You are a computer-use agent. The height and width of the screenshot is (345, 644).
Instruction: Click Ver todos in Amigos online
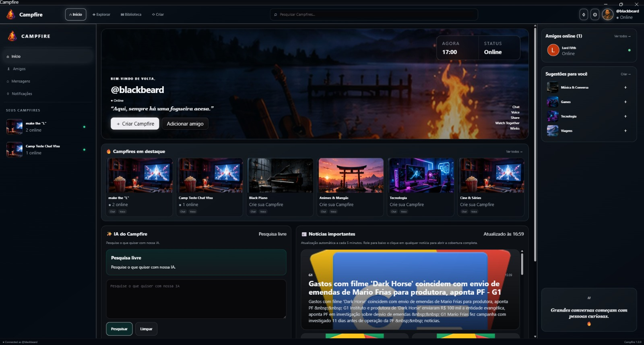[622, 36]
